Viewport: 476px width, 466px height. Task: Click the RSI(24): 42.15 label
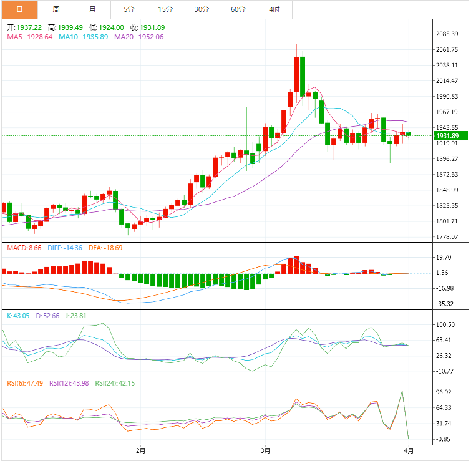(115, 384)
